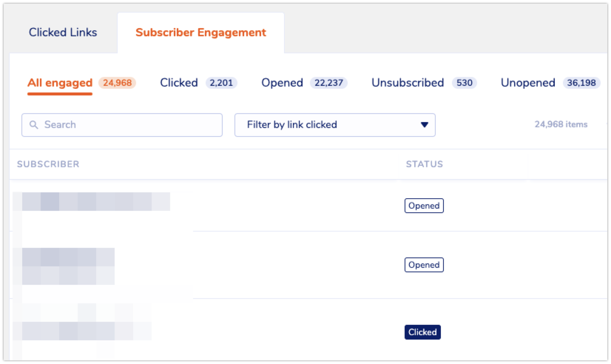Image resolution: width=611 pixels, height=364 pixels.
Task: Click the dropdown arrow in link filter
Action: point(425,125)
